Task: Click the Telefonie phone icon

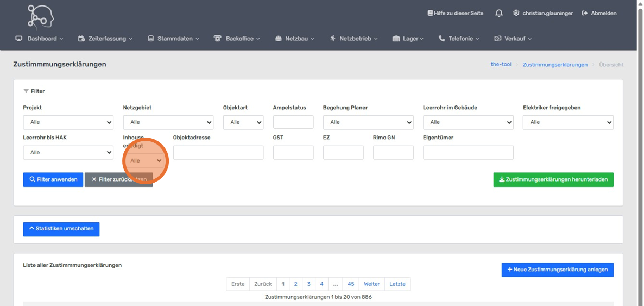Action: coord(441,39)
